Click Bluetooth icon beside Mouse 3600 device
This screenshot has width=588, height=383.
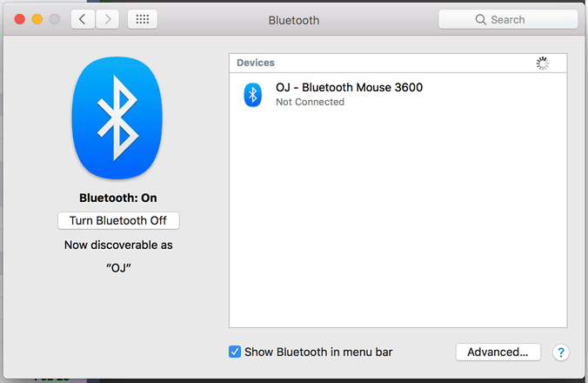click(253, 95)
